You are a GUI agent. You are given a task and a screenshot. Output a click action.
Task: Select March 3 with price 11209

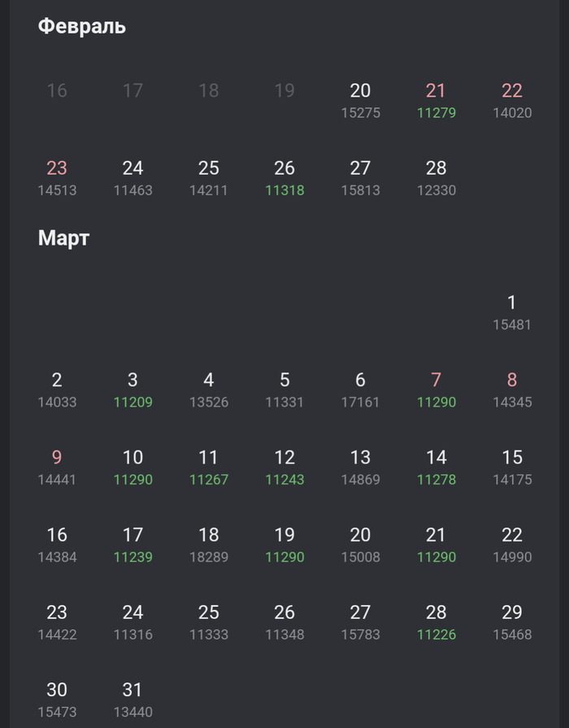click(x=132, y=390)
